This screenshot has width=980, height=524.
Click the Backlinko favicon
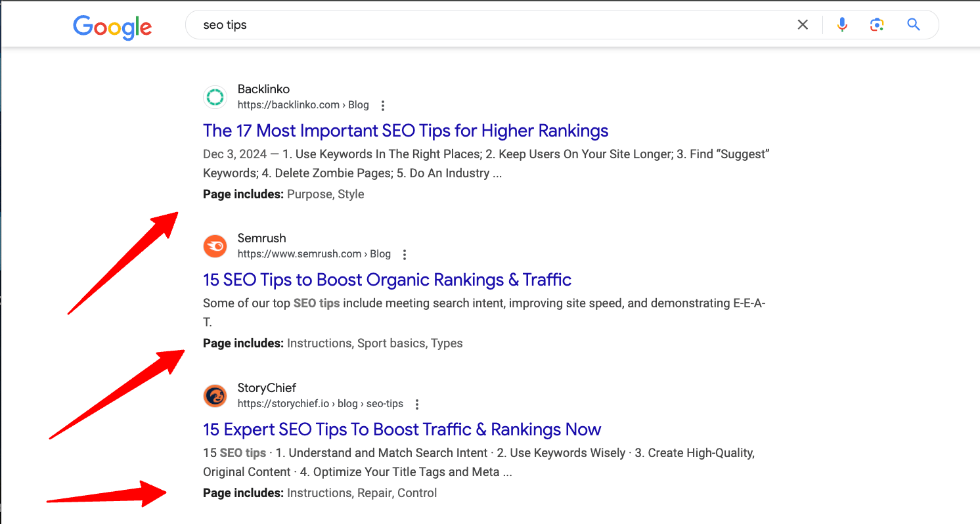coord(214,97)
